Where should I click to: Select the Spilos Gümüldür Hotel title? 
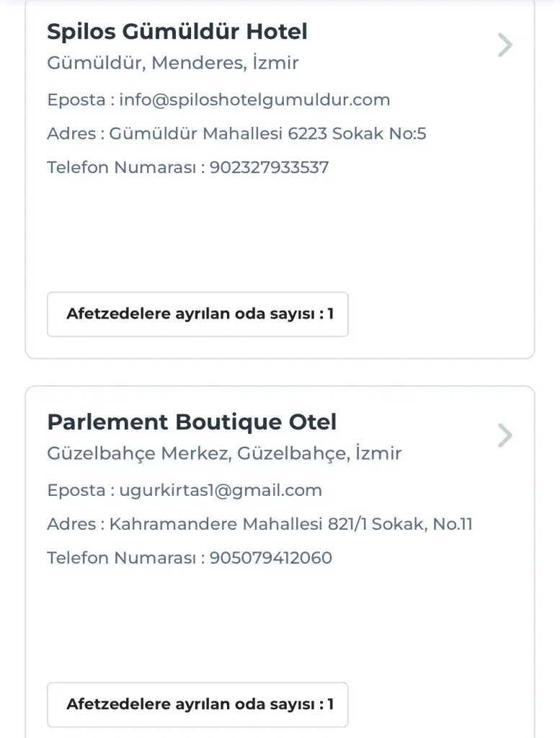pyautogui.click(x=177, y=32)
